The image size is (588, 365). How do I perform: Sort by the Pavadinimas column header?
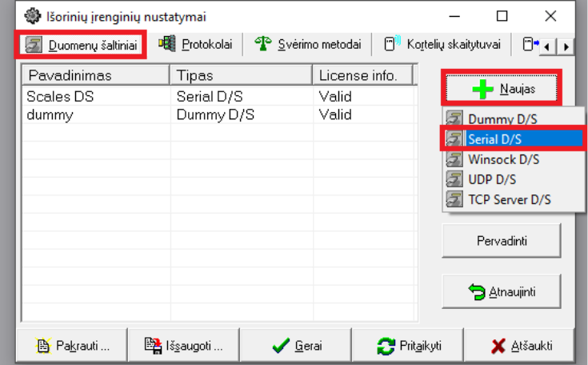pyautogui.click(x=96, y=76)
